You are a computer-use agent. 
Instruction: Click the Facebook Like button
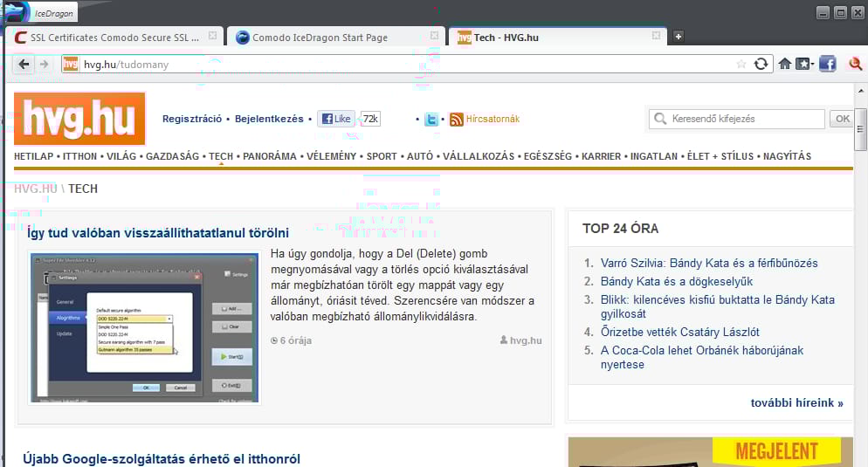point(336,119)
